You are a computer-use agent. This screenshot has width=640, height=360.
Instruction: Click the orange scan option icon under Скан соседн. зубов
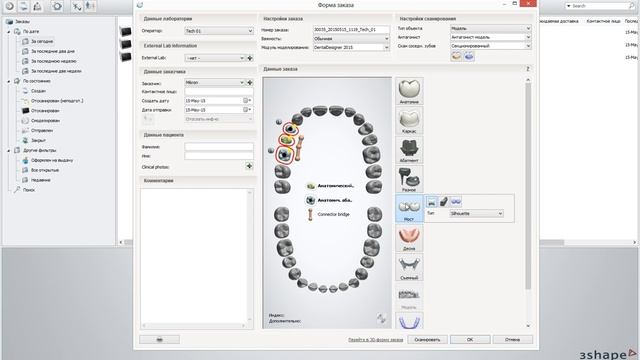click(456, 56)
